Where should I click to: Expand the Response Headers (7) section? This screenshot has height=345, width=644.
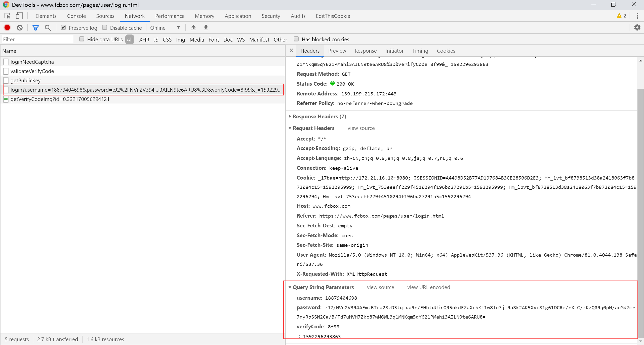[x=319, y=116]
